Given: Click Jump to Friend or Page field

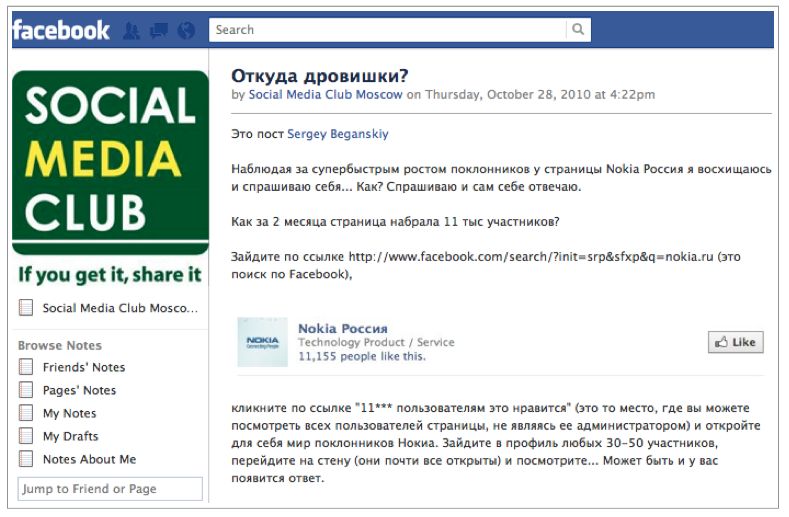Looking at the screenshot, I should [x=110, y=489].
